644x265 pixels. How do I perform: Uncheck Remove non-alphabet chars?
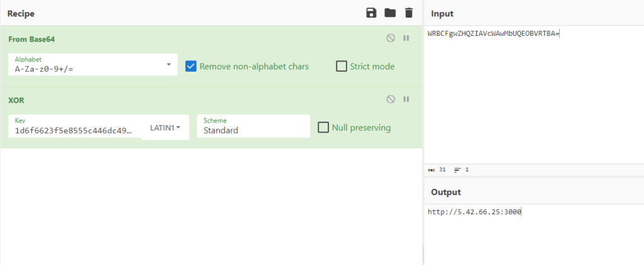pos(191,66)
